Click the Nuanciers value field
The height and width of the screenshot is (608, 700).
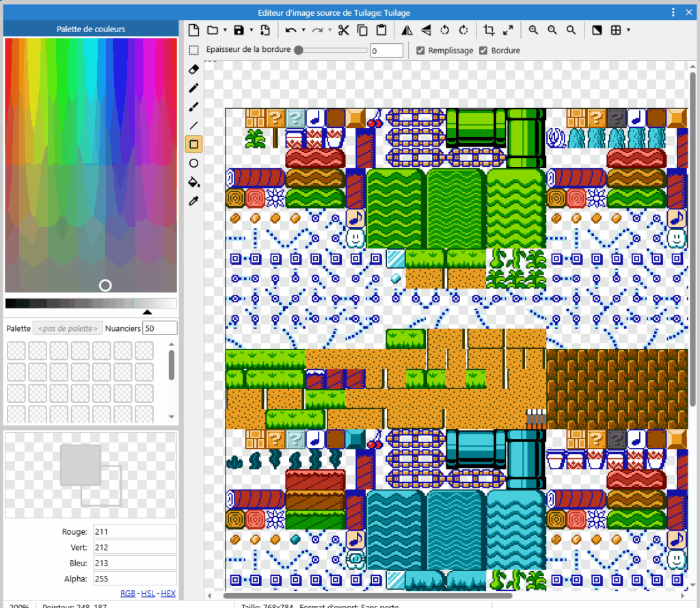160,328
